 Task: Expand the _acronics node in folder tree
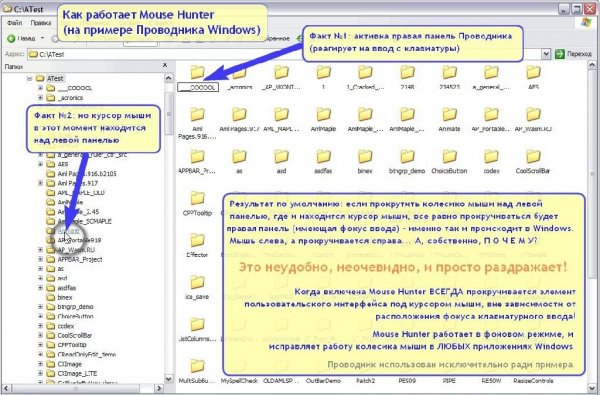[x=40, y=98]
